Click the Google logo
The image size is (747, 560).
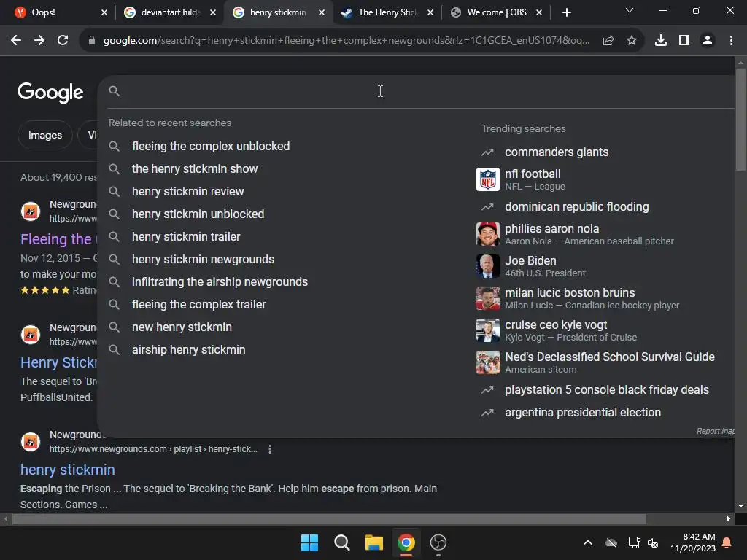click(x=50, y=93)
